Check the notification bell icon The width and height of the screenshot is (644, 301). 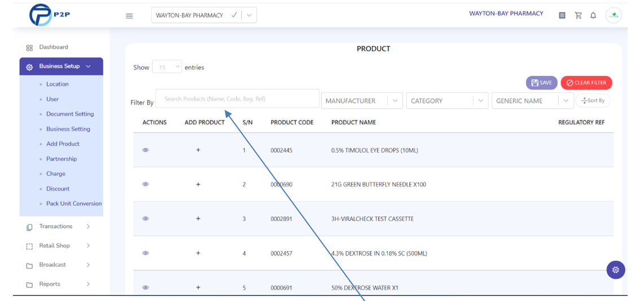(x=593, y=16)
